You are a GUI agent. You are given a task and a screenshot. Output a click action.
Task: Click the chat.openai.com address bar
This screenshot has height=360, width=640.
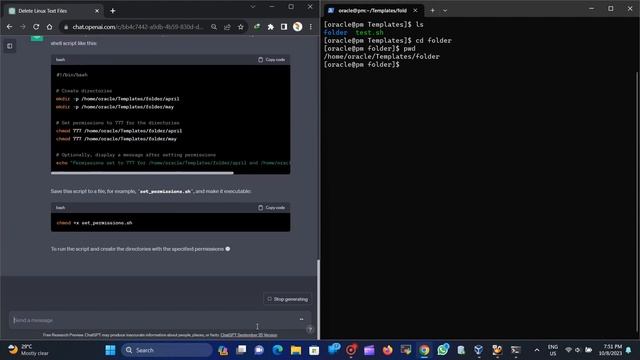click(138, 27)
